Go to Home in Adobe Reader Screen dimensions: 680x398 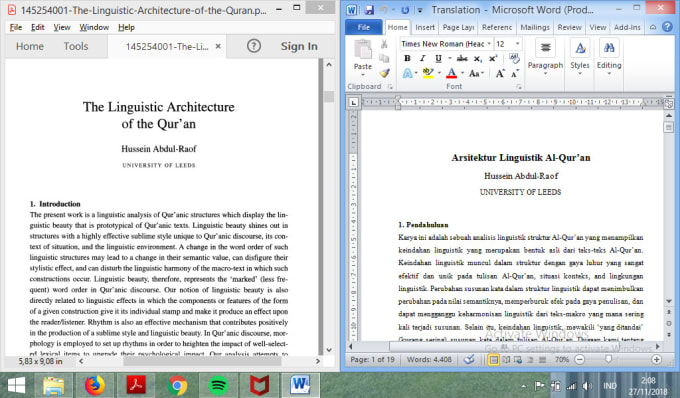click(x=30, y=46)
